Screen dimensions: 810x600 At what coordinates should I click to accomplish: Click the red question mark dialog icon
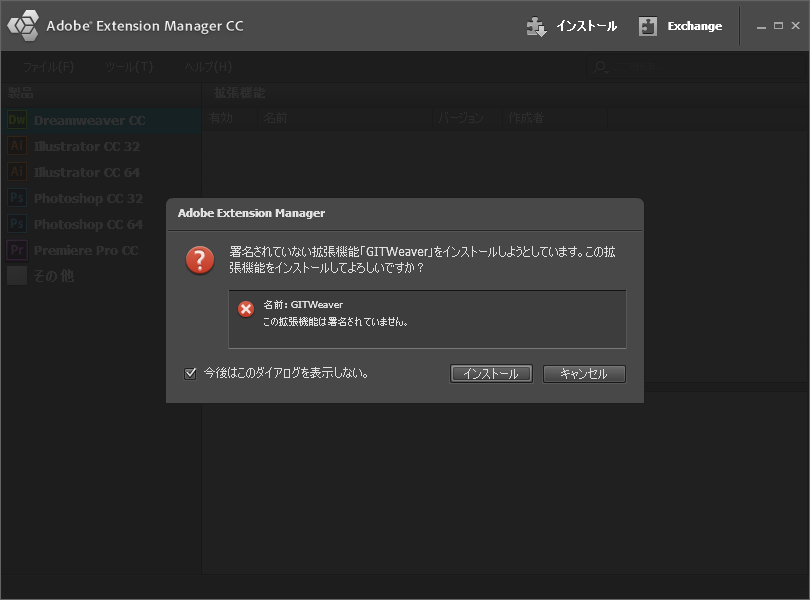pyautogui.click(x=200, y=261)
